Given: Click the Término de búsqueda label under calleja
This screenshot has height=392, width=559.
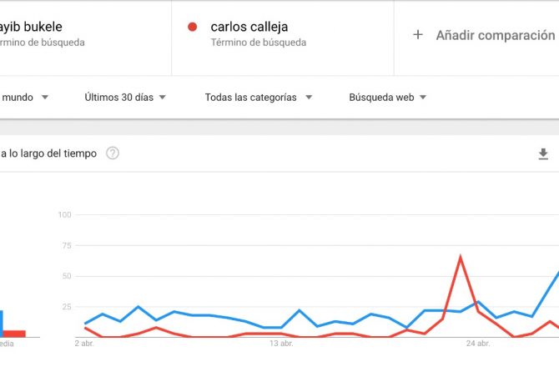Looking at the screenshot, I should pyautogui.click(x=259, y=43).
